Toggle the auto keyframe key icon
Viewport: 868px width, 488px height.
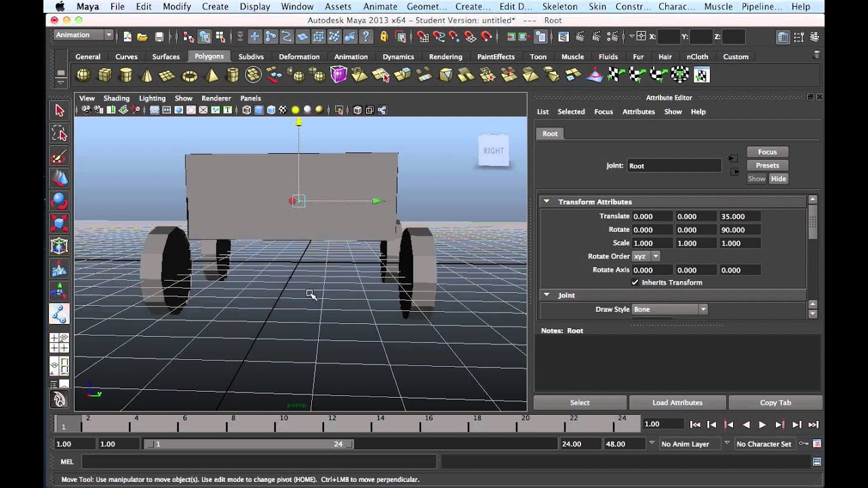pos(804,444)
